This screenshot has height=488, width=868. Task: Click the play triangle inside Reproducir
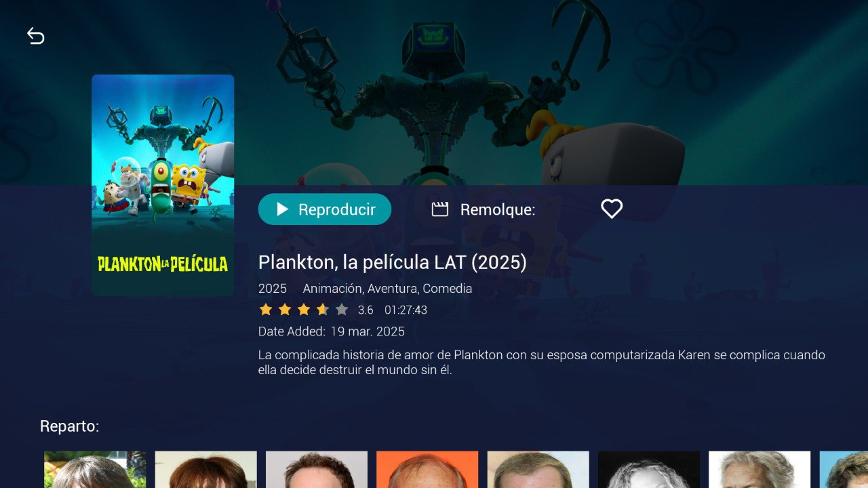click(283, 209)
